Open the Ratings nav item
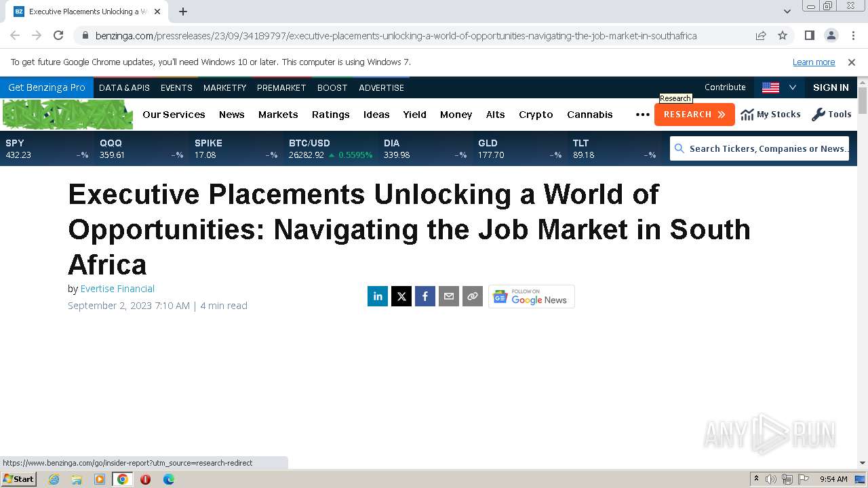The height and width of the screenshot is (488, 868). 331,115
